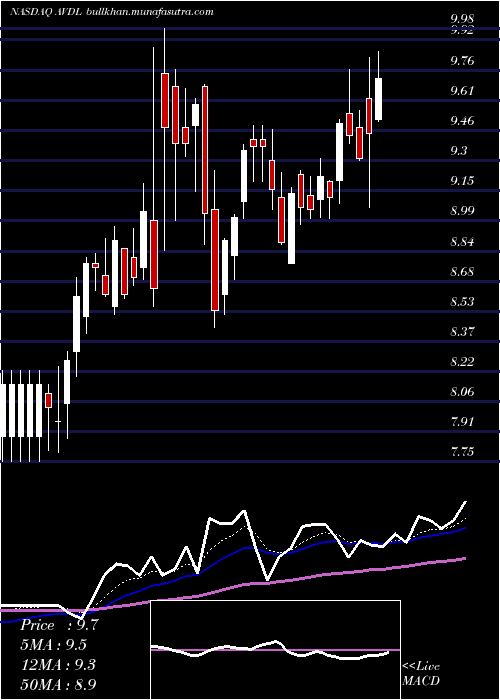Click the Price : 9.7 readout
The width and height of the screenshot is (500, 700).
[59, 625]
